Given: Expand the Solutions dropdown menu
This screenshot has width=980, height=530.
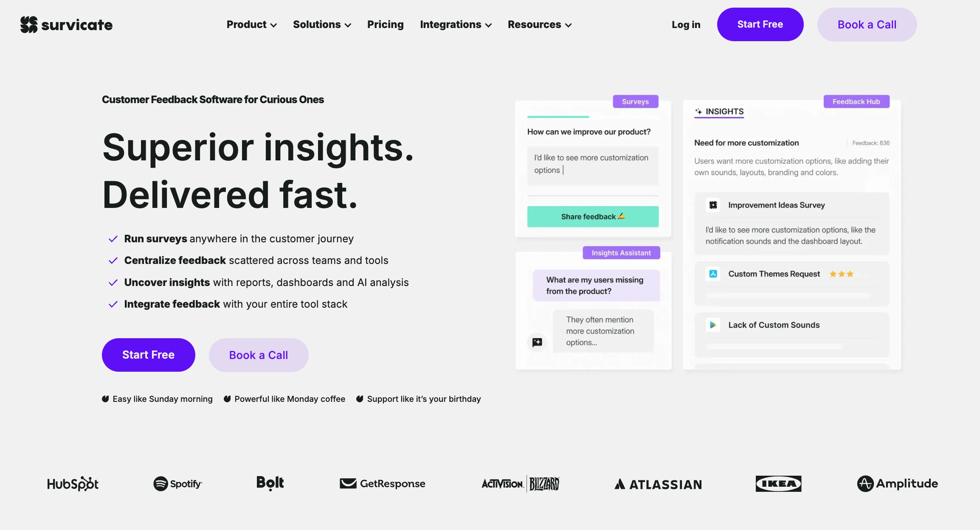Looking at the screenshot, I should point(322,24).
